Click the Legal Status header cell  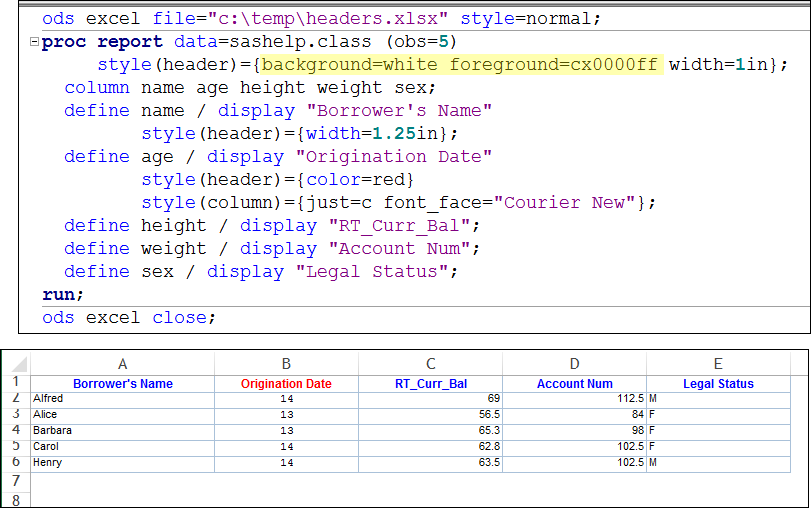718,383
